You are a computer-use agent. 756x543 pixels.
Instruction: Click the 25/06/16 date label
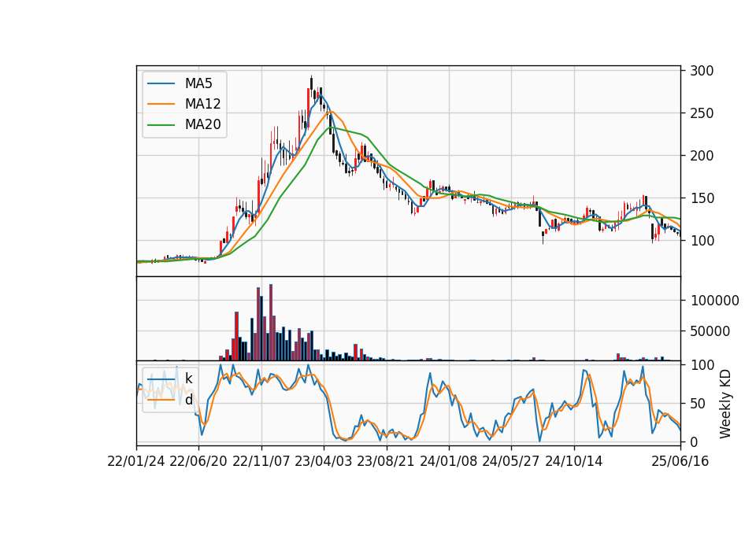coord(680,461)
